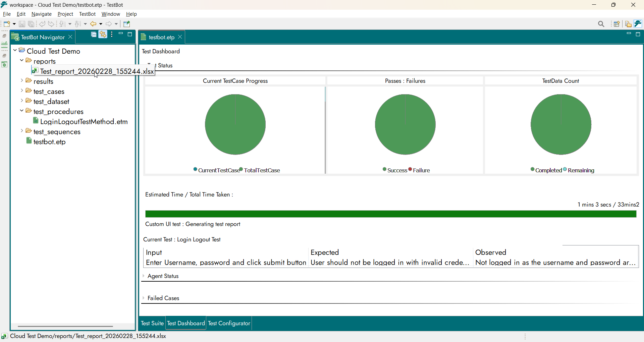
Task: Select LoginLogoutTestMethod.etm file
Action: click(x=84, y=122)
